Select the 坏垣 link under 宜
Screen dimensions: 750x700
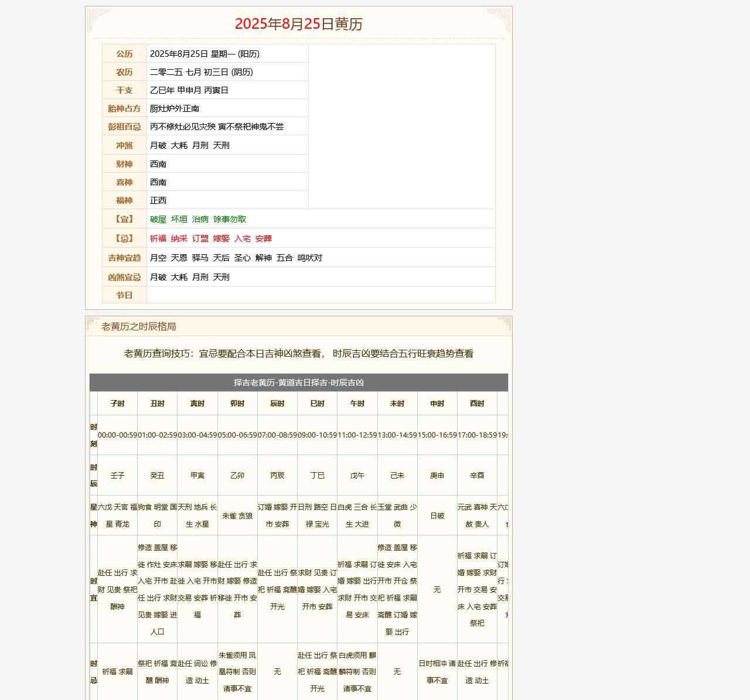(179, 219)
